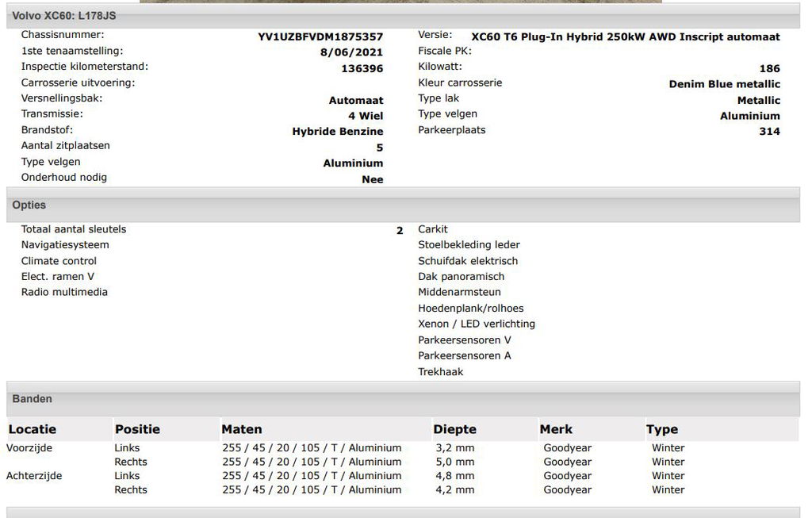Image resolution: width=812 pixels, height=518 pixels.
Task: Click the Positie column header
Action: (137, 429)
